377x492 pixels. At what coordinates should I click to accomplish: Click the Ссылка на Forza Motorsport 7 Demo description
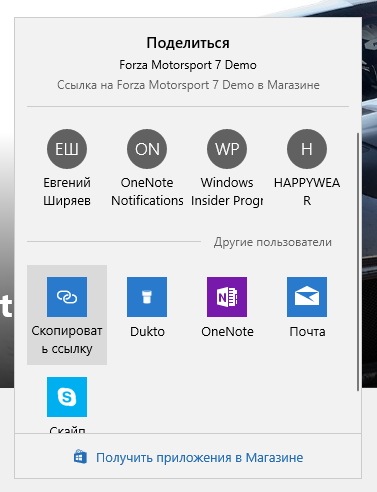pos(188,85)
